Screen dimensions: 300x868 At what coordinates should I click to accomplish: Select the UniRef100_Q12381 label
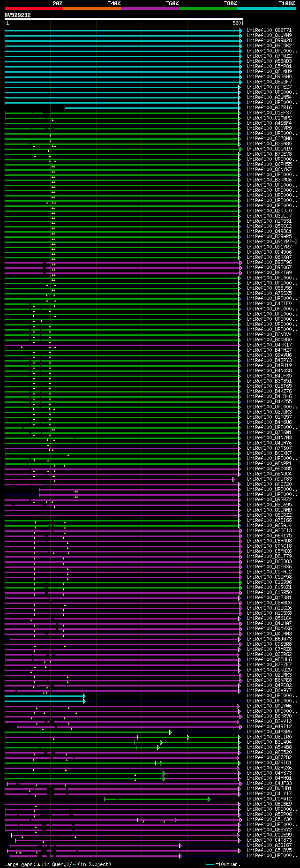(269, 597)
